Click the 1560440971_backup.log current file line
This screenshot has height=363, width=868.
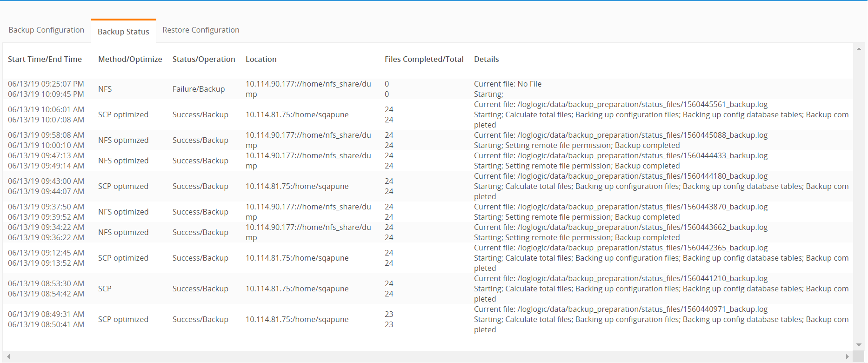pos(621,309)
